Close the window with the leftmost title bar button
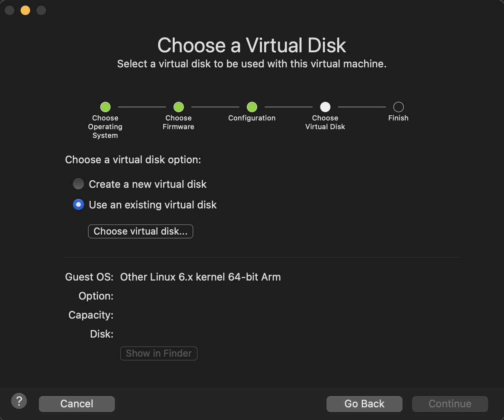Viewport: 504px width, 420px height. (x=10, y=10)
